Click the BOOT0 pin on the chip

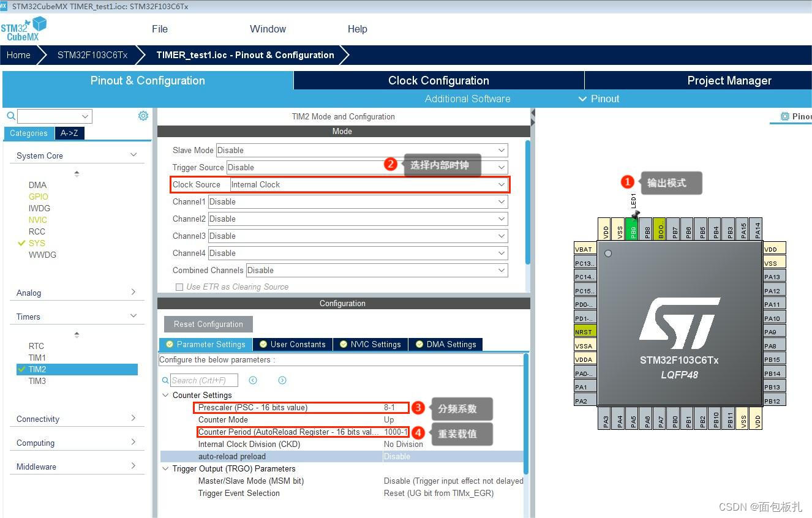[x=660, y=228]
